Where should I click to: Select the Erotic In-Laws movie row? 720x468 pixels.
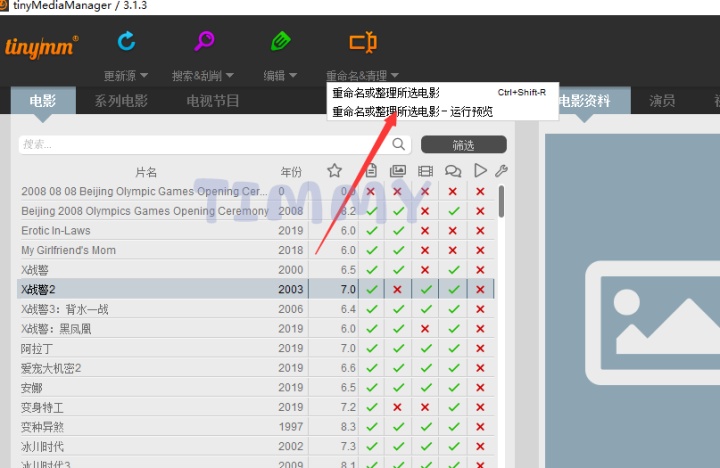click(x=255, y=231)
